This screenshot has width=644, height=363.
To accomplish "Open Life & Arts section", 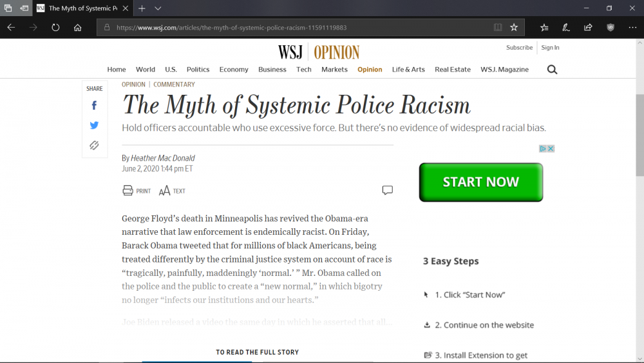I will pyautogui.click(x=408, y=70).
